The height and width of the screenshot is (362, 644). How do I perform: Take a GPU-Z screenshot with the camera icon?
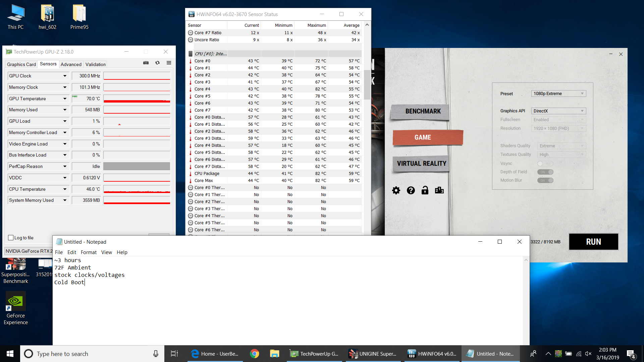tap(146, 63)
